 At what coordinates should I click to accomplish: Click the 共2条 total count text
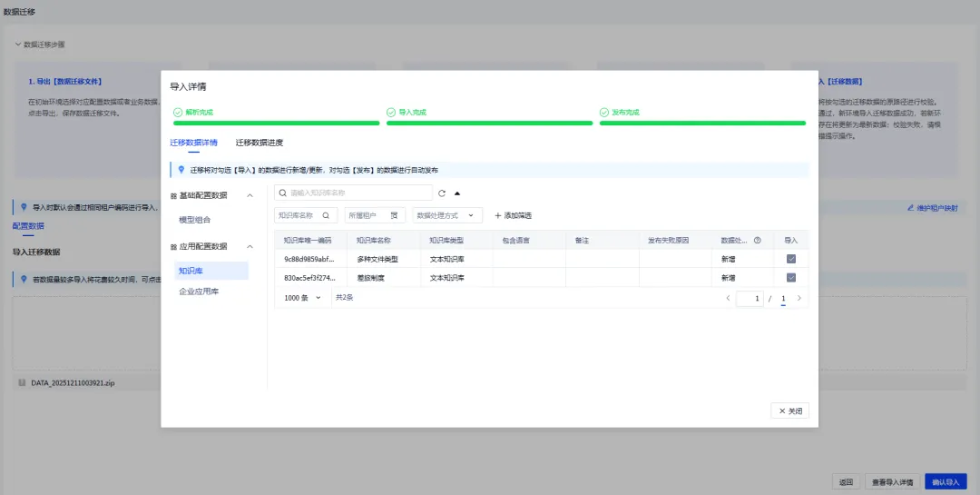[x=345, y=298]
